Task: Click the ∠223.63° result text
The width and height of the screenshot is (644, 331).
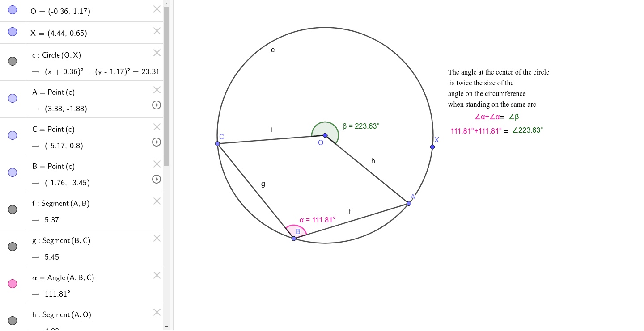Action: point(528,130)
